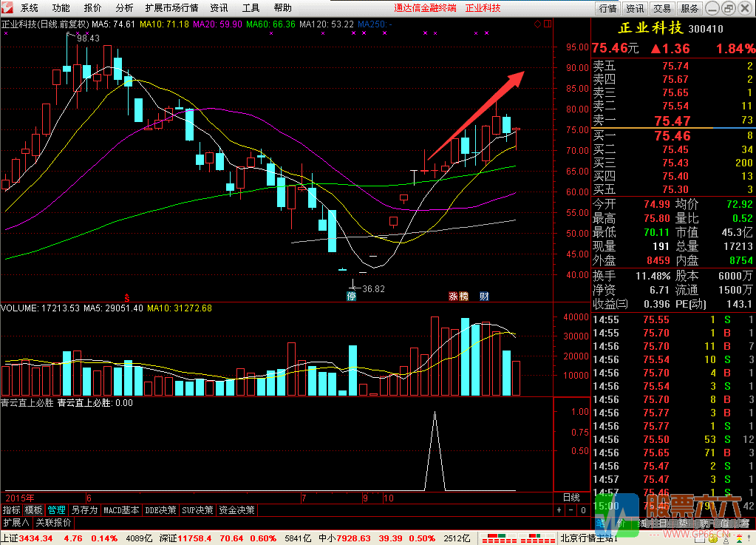Click the diamond icon above the chart

tap(537, 24)
